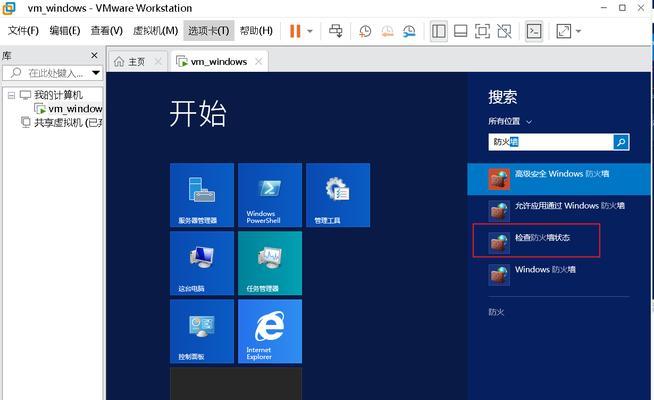The image size is (654, 400).
Task: Open the 管理工具 tile
Action: [338, 195]
